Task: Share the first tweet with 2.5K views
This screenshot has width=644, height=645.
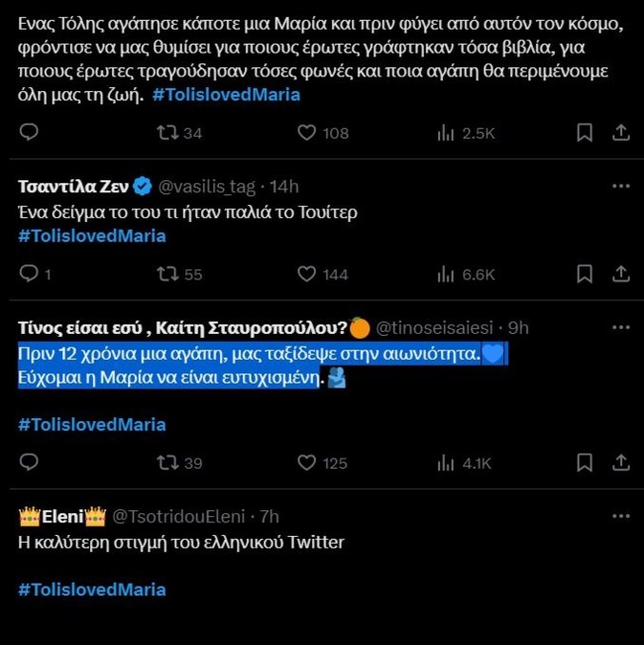Action: [621, 133]
